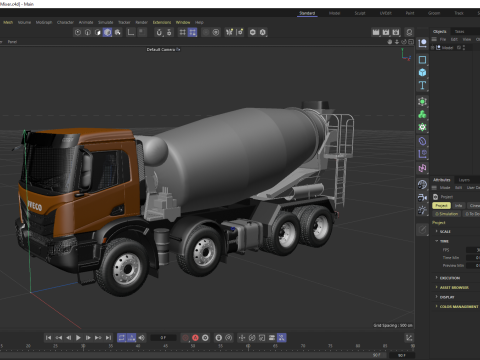This screenshot has width=480, height=360.
Task: Open the Attributes panel hamburger menu
Action: pyautogui.click(x=434, y=188)
